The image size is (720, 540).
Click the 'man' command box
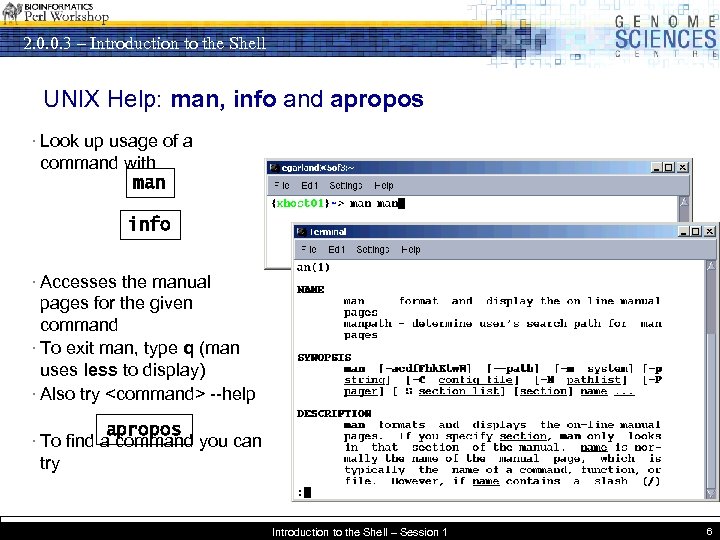150,183
